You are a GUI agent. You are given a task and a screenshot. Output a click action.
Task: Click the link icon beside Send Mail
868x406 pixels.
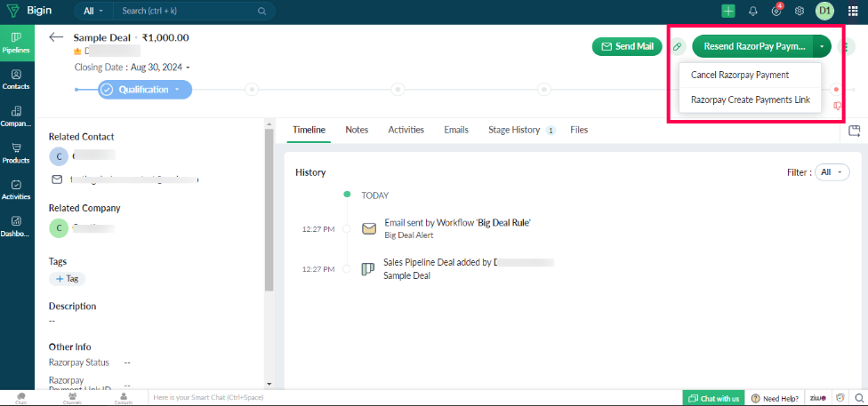(677, 46)
